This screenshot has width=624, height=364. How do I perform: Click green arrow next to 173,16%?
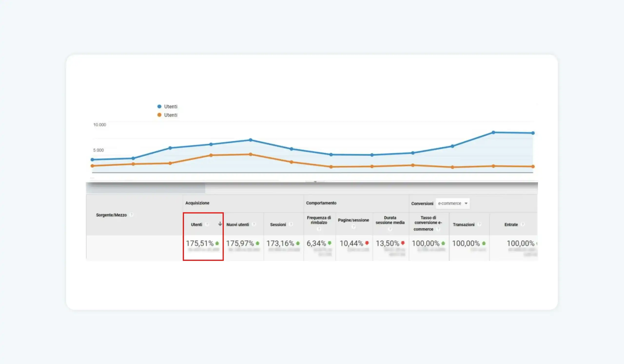coord(298,243)
